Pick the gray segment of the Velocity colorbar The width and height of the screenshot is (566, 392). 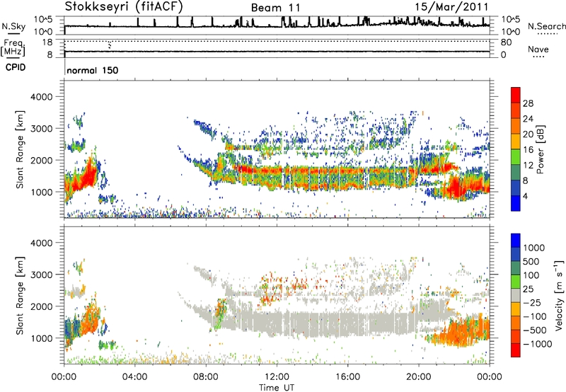pos(516,295)
